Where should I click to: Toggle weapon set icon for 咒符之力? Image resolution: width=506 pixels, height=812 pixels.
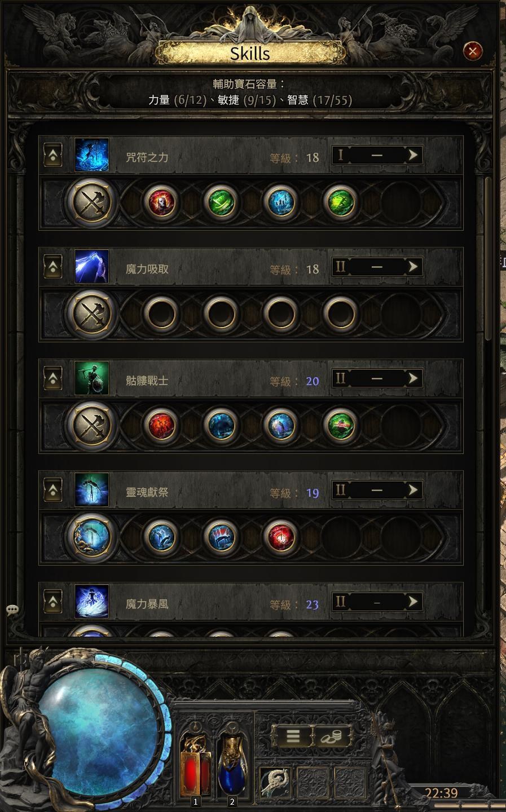click(91, 202)
